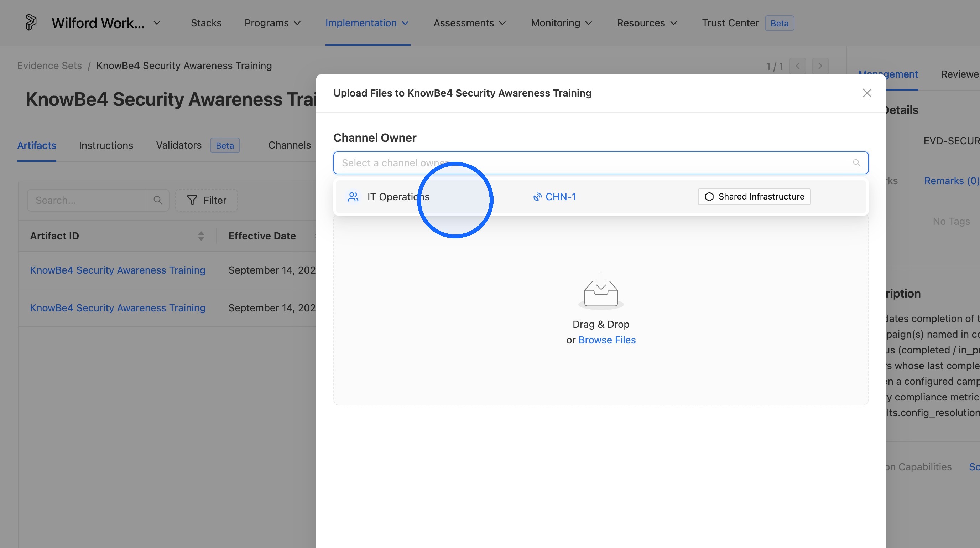Go to next evidence set arrow
Image resolution: width=980 pixels, height=548 pixels.
[820, 66]
